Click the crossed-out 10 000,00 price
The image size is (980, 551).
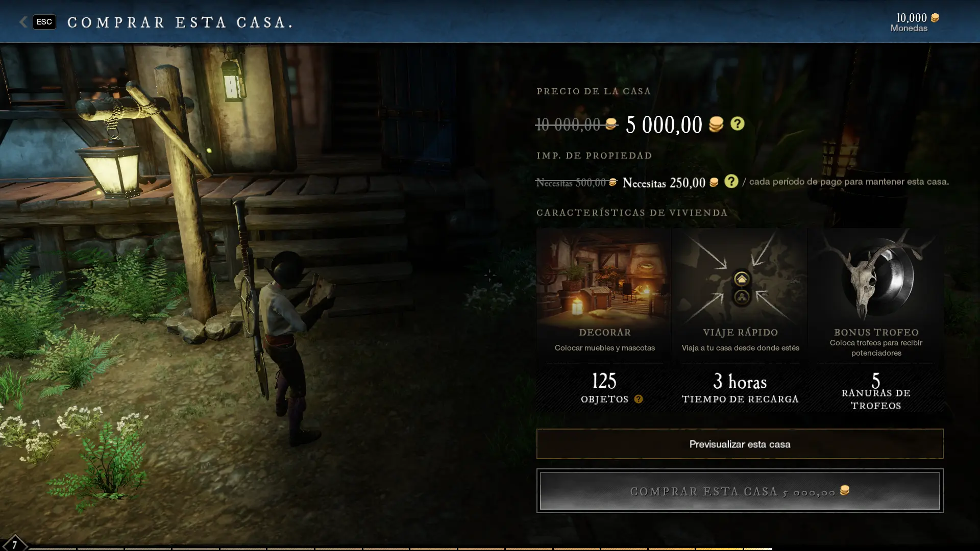point(568,124)
